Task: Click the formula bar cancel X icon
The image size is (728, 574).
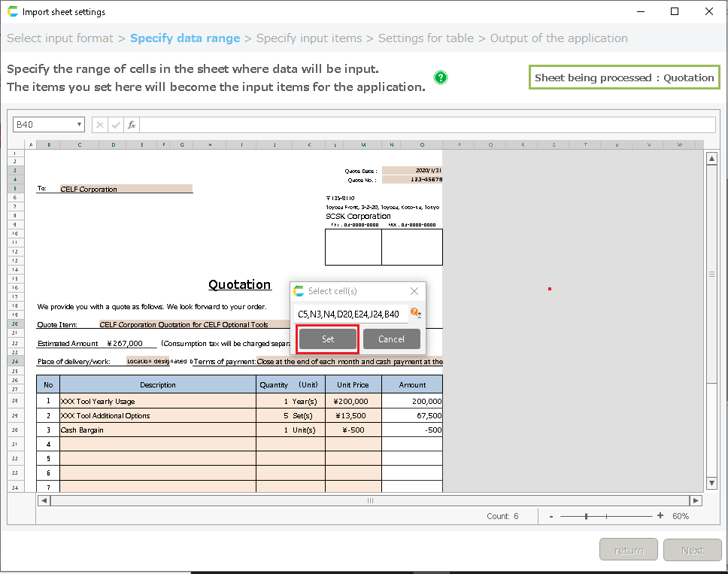Action: (100, 125)
